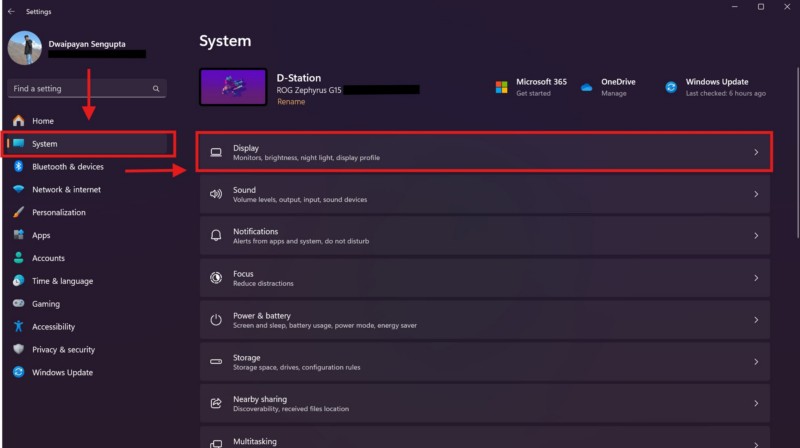The height and width of the screenshot is (448, 800).
Task: Click the Bluetooth & devices icon
Action: [18, 167]
